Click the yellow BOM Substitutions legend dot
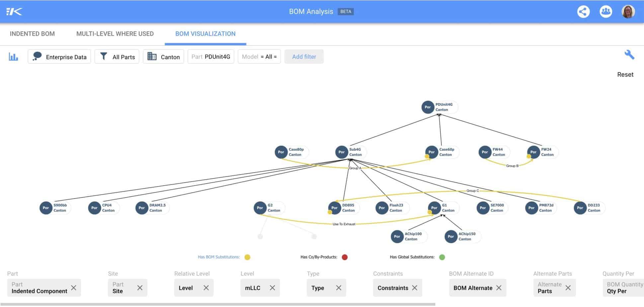The image size is (644, 307). point(247,257)
